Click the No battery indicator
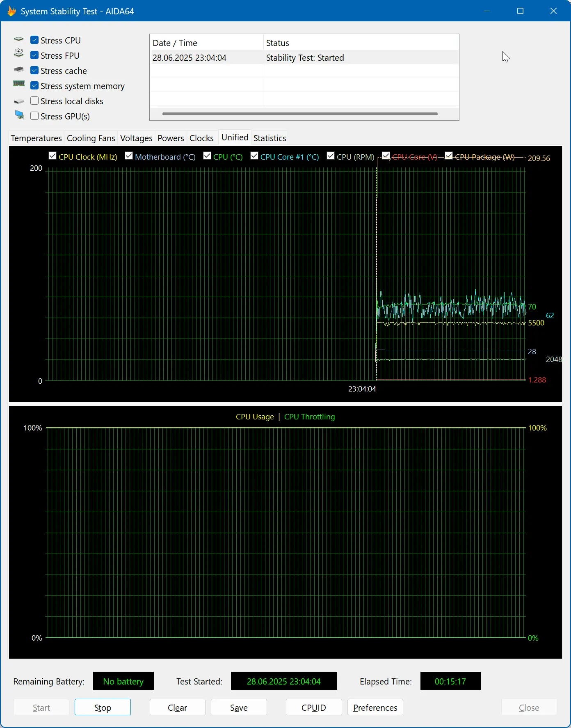 tap(123, 681)
